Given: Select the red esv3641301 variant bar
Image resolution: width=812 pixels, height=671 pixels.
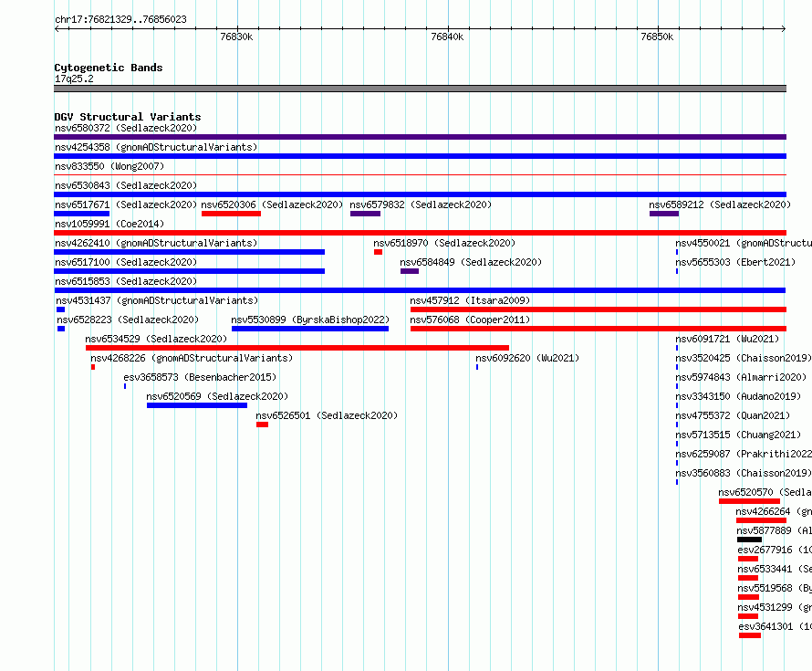Looking at the screenshot, I should click(750, 635).
